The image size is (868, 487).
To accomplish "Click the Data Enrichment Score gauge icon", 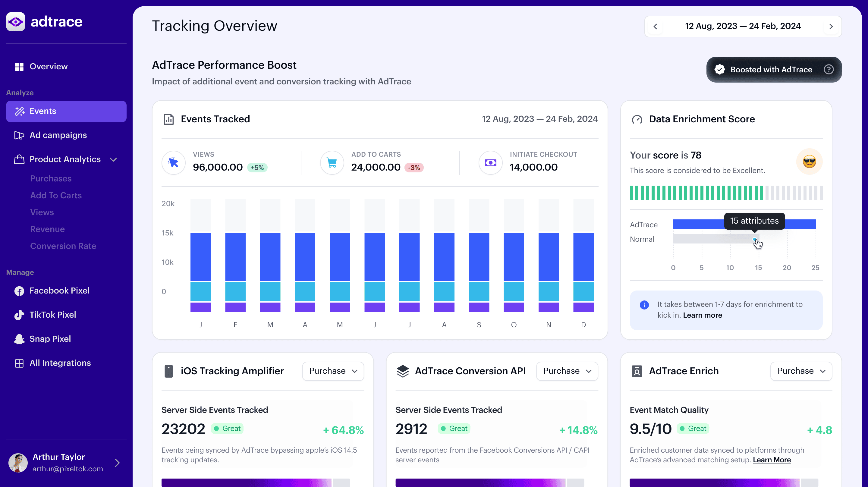I will [637, 119].
